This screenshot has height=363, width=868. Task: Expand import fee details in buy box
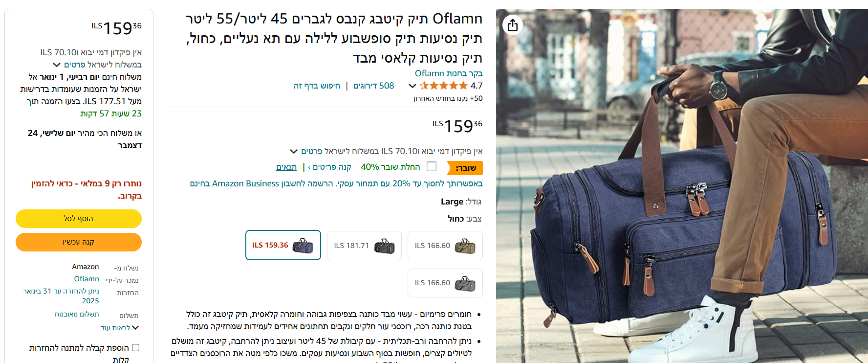click(x=57, y=65)
